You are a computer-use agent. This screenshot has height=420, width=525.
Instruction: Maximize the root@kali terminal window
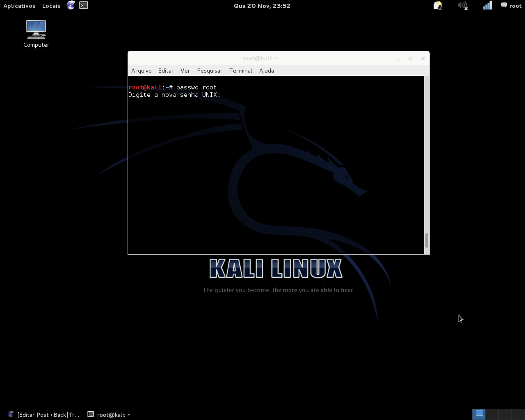(x=410, y=59)
